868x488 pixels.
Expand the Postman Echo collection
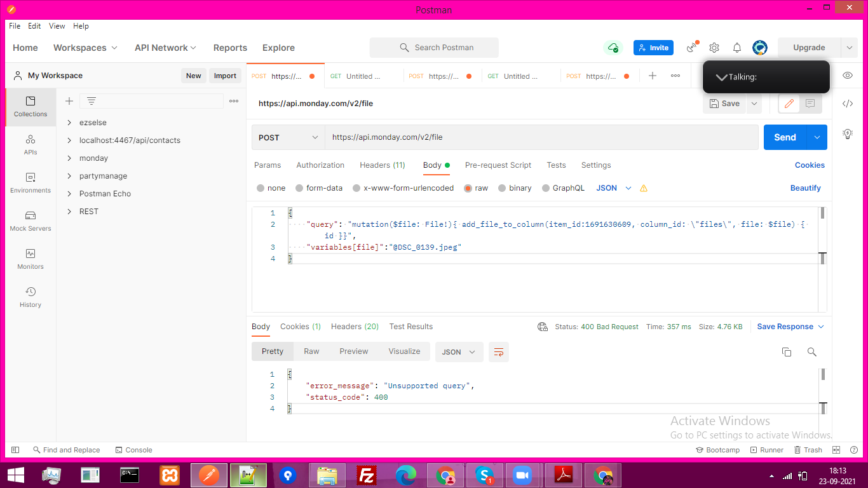pyautogui.click(x=69, y=194)
